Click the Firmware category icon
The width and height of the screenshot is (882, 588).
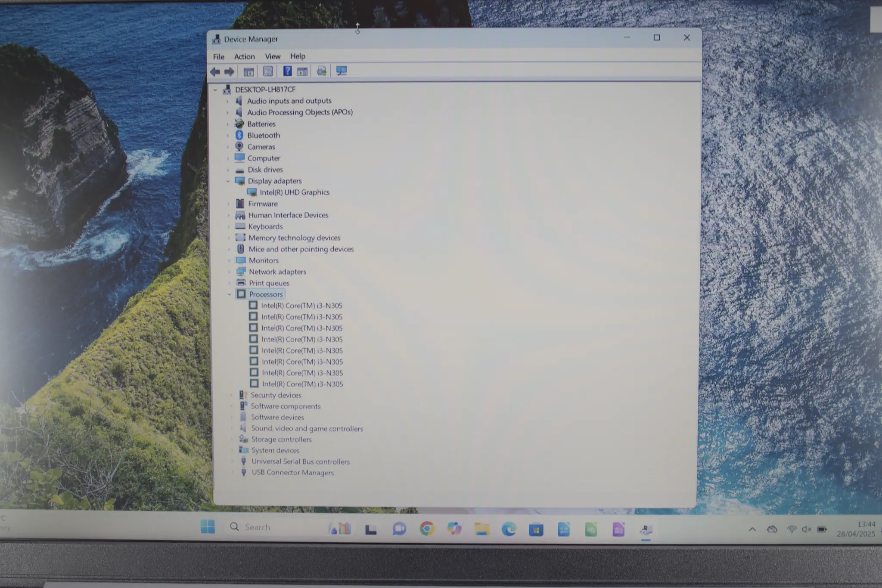pos(240,204)
